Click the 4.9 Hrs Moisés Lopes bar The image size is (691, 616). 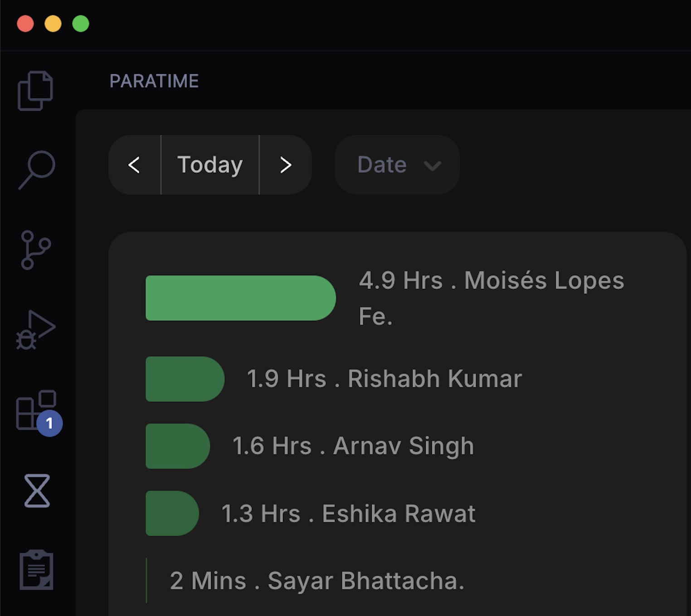tap(240, 298)
